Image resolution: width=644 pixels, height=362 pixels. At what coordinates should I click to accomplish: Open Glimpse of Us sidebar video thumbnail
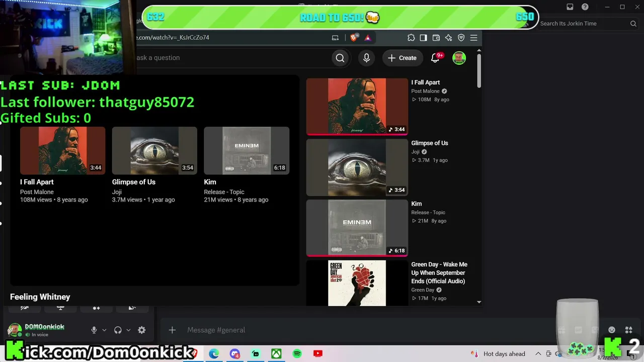coord(357,167)
